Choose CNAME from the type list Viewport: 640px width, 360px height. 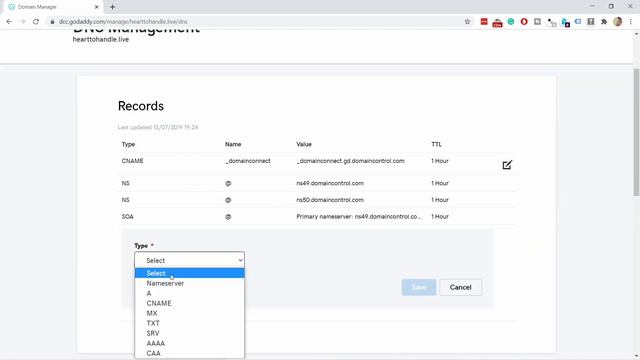pyautogui.click(x=189, y=303)
